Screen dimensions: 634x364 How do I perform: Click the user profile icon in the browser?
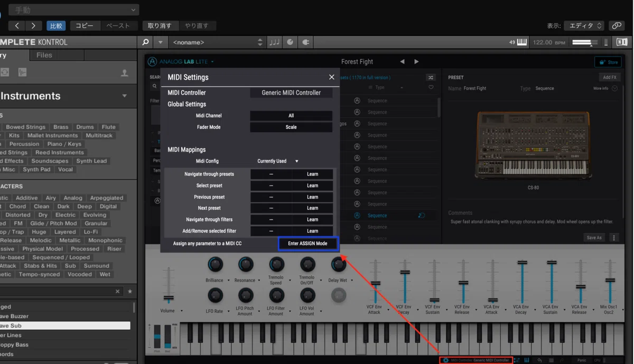[x=125, y=73]
